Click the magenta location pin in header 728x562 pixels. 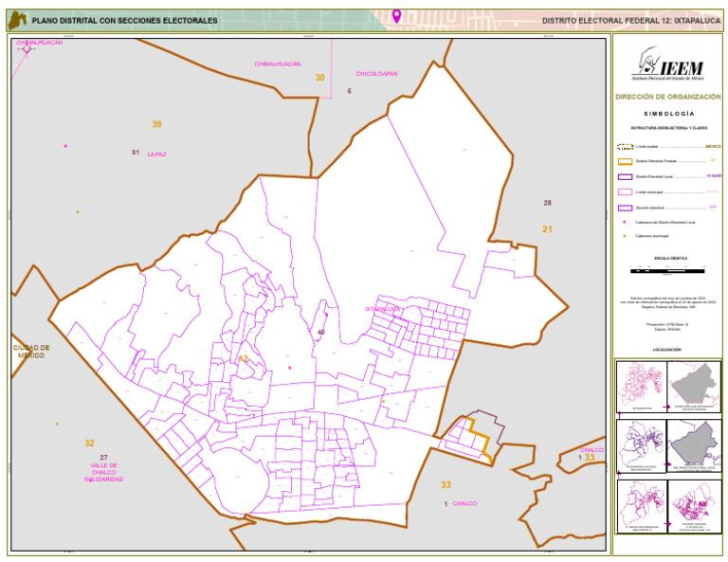[396, 16]
